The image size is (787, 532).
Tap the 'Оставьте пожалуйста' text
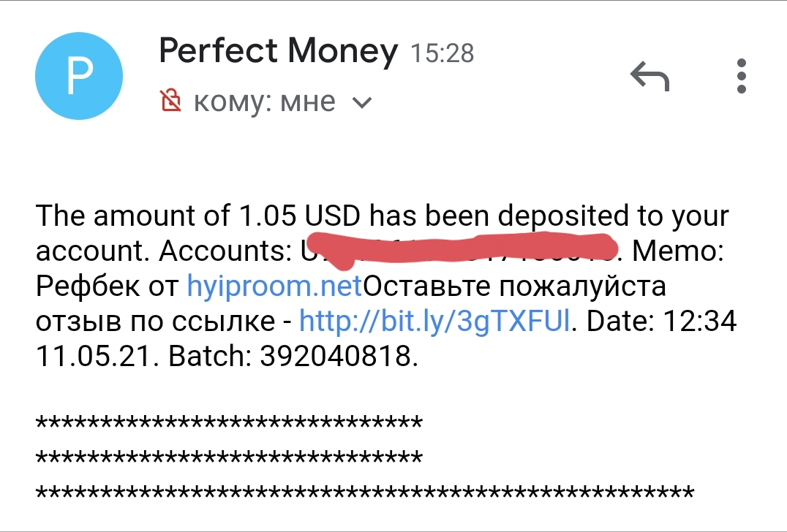pos(514,286)
